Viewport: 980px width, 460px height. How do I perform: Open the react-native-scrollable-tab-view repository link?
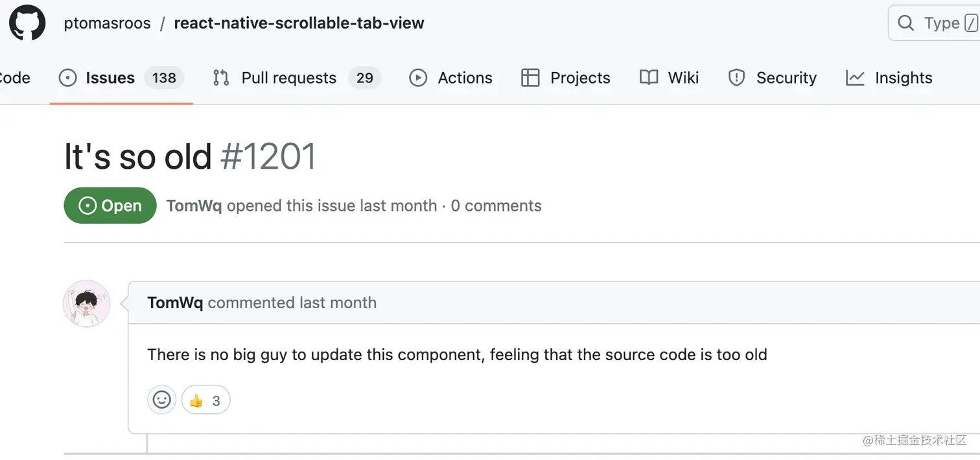point(299,23)
